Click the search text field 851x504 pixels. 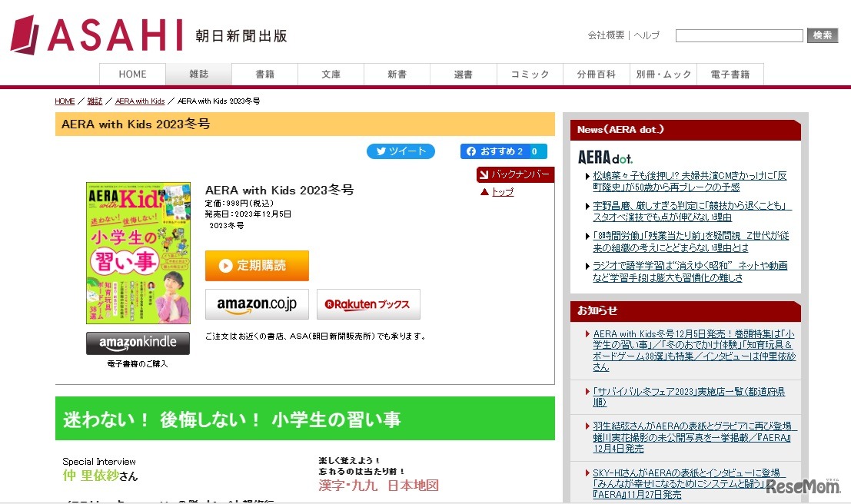(x=739, y=35)
